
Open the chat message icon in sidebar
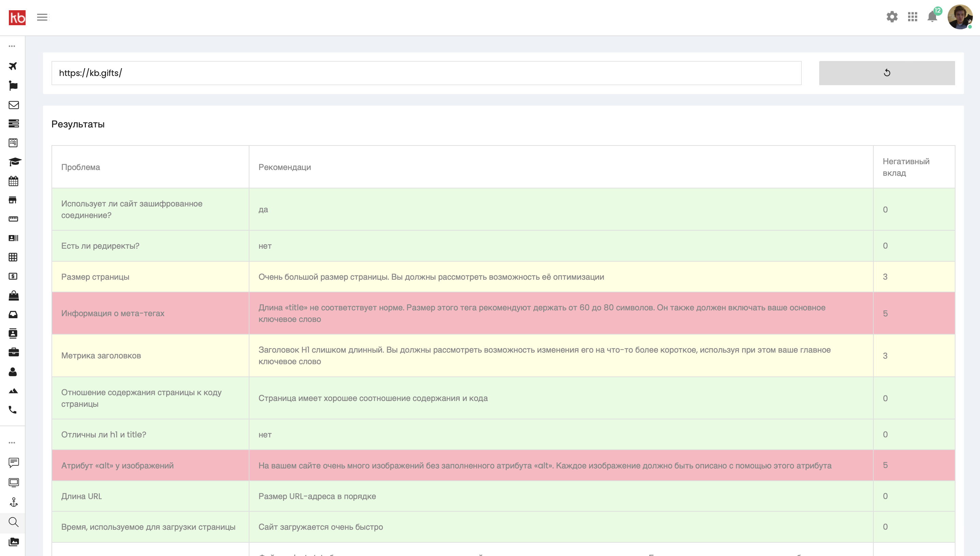[14, 463]
